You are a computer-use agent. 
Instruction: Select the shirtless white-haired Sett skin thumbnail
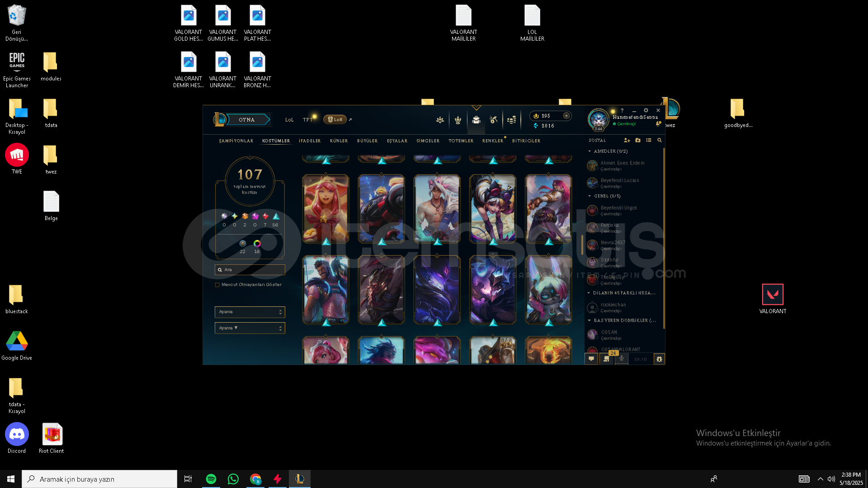pyautogui.click(x=437, y=209)
